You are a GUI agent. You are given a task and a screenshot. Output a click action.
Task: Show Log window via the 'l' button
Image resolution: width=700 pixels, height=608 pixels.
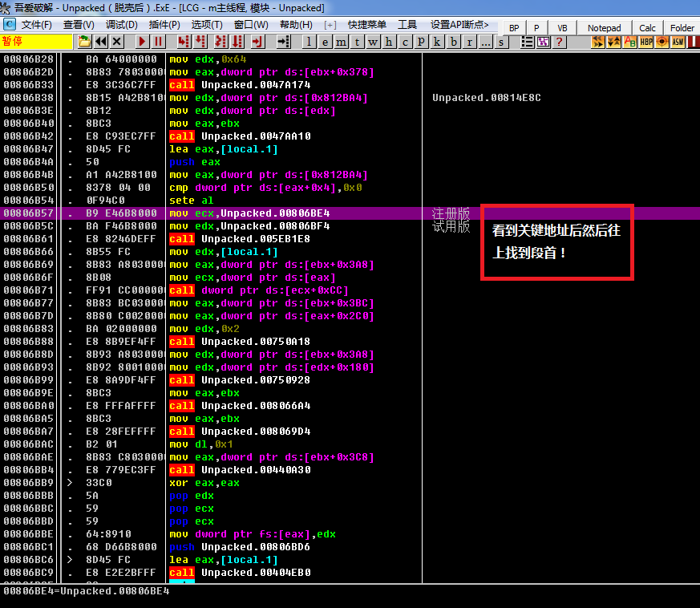click(309, 42)
